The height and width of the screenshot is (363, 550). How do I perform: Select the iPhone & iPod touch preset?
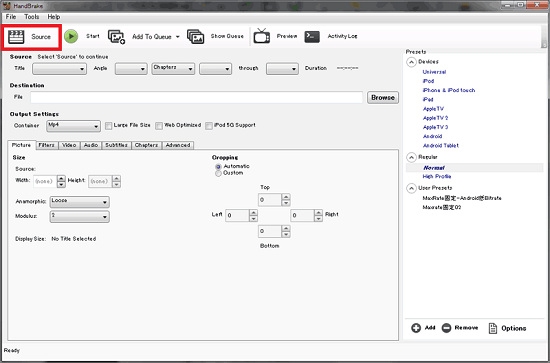tap(449, 90)
